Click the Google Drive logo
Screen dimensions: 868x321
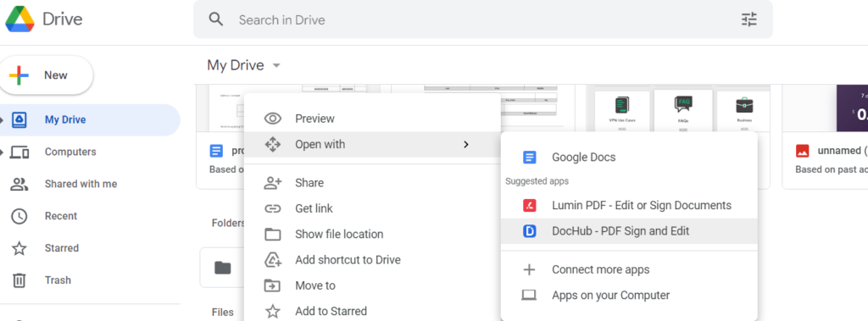[x=20, y=19]
